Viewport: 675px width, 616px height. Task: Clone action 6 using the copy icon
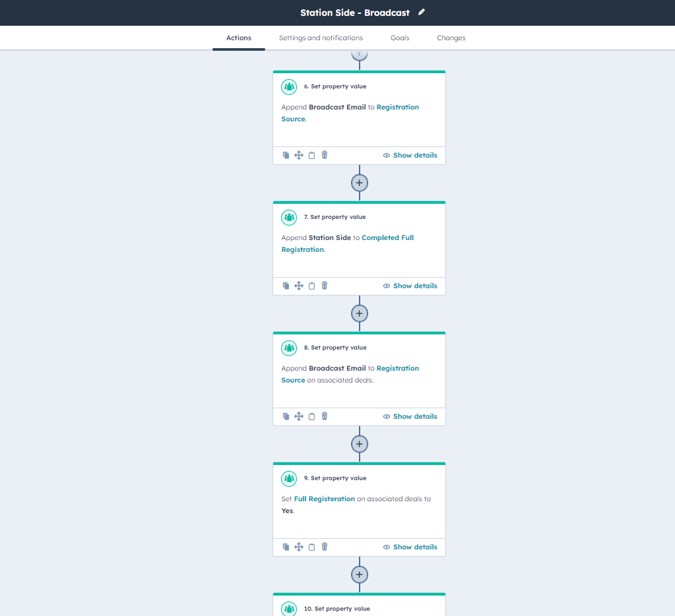(286, 155)
